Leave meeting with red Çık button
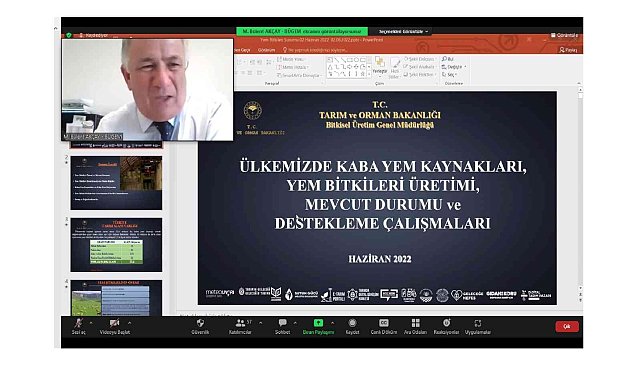This screenshot has height=380, width=641. pyautogui.click(x=567, y=326)
